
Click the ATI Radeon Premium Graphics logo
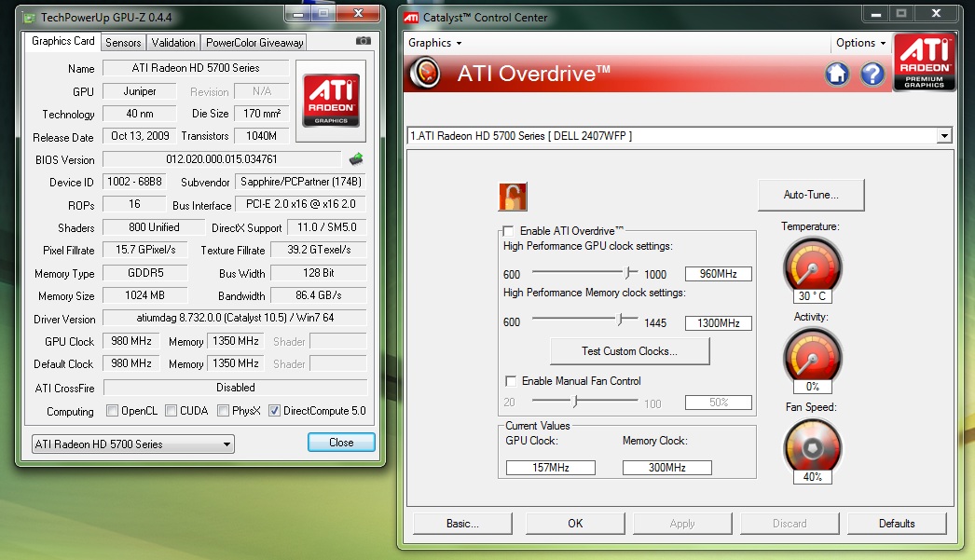[924, 62]
